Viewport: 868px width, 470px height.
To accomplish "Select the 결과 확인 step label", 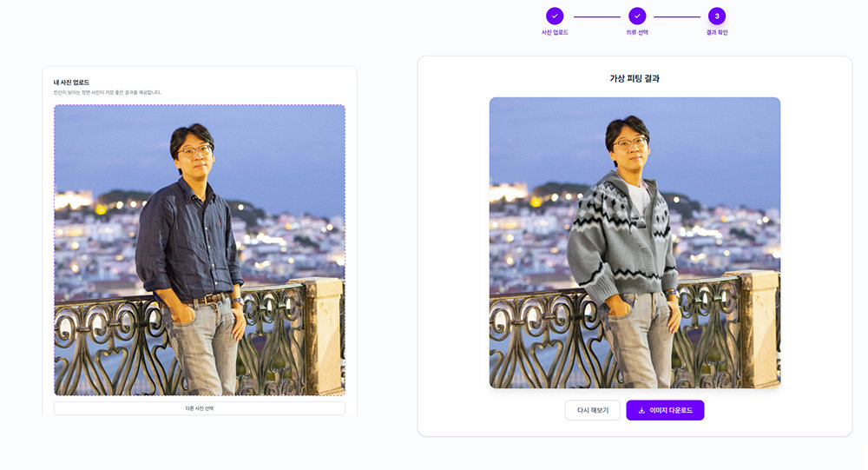I will (x=717, y=32).
